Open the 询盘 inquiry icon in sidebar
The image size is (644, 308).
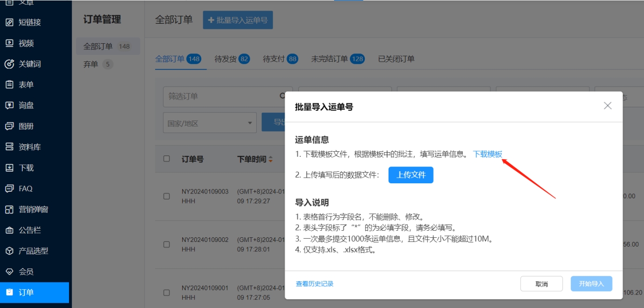[9, 106]
